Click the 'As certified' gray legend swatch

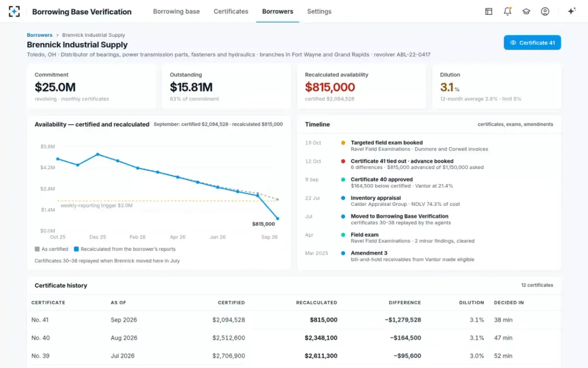[x=37, y=249]
